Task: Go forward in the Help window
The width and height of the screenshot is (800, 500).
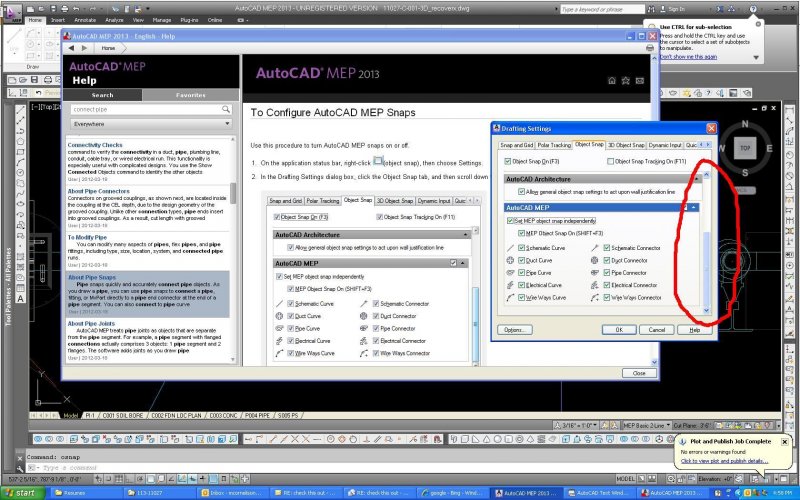Action: [x=85, y=48]
